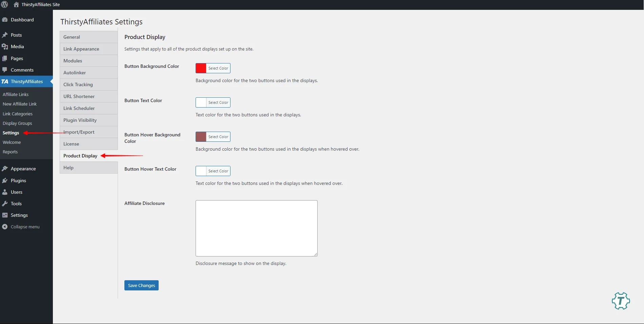This screenshot has height=324, width=644.
Task: Open Link Categories submenu item
Action: click(18, 114)
